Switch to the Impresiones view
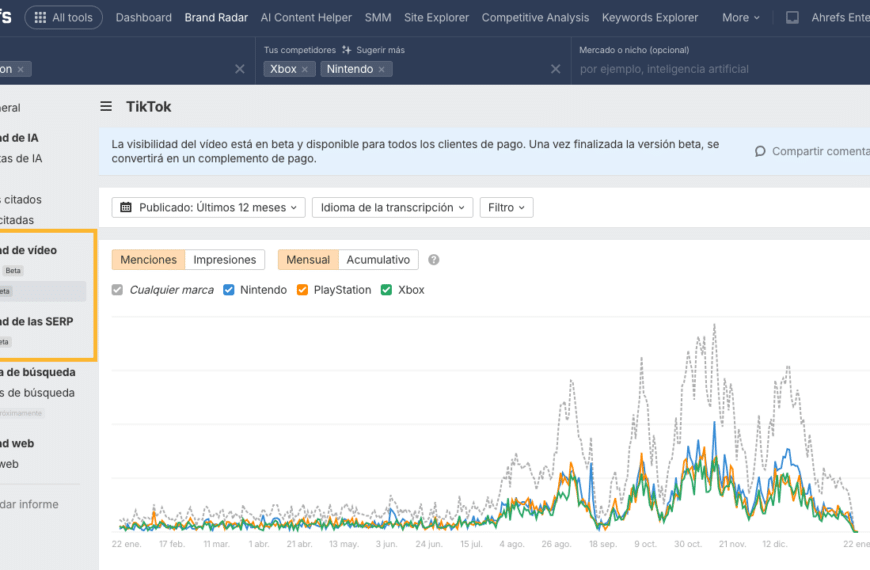870x570 pixels. (224, 259)
